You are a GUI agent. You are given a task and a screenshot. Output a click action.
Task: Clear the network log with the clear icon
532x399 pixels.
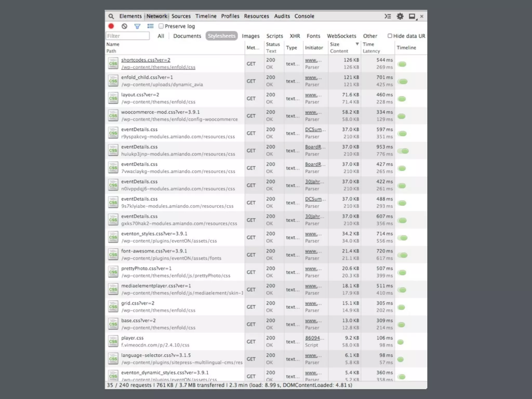tap(124, 26)
